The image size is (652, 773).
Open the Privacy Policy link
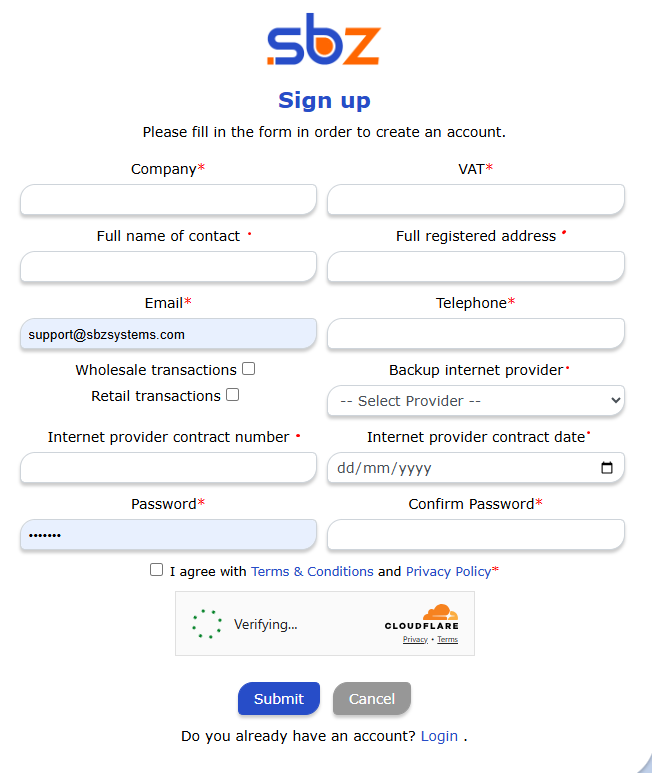[x=448, y=571]
